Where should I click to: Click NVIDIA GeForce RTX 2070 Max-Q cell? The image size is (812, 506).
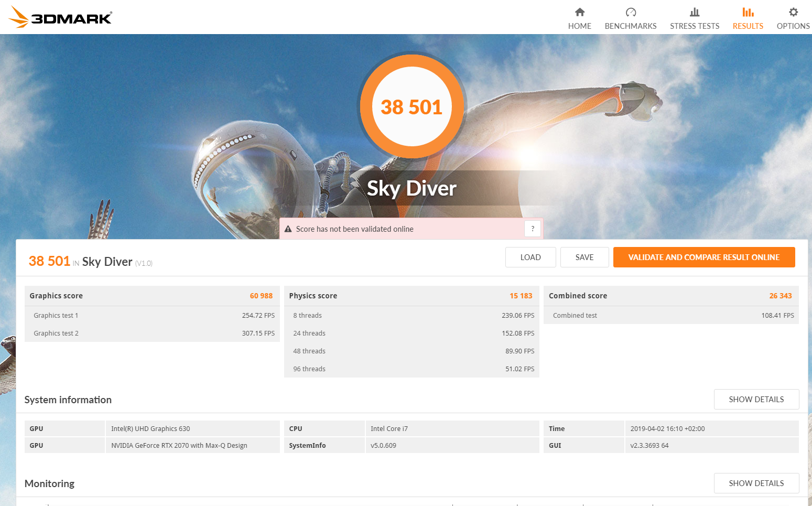coord(192,445)
